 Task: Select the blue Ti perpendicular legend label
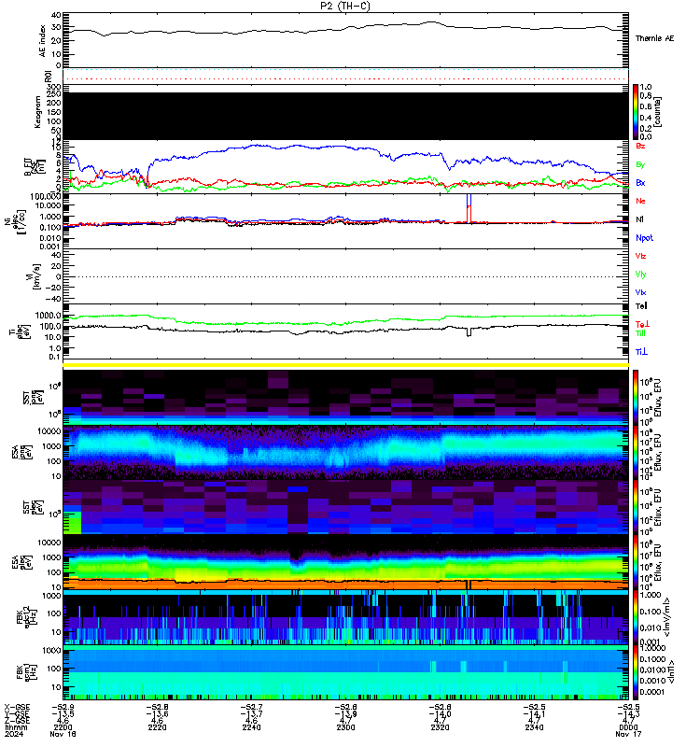pyautogui.click(x=642, y=352)
